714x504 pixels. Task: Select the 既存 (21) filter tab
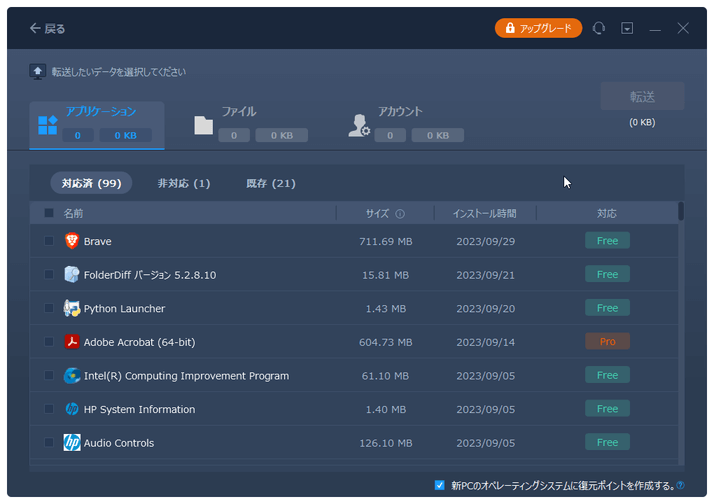(271, 183)
